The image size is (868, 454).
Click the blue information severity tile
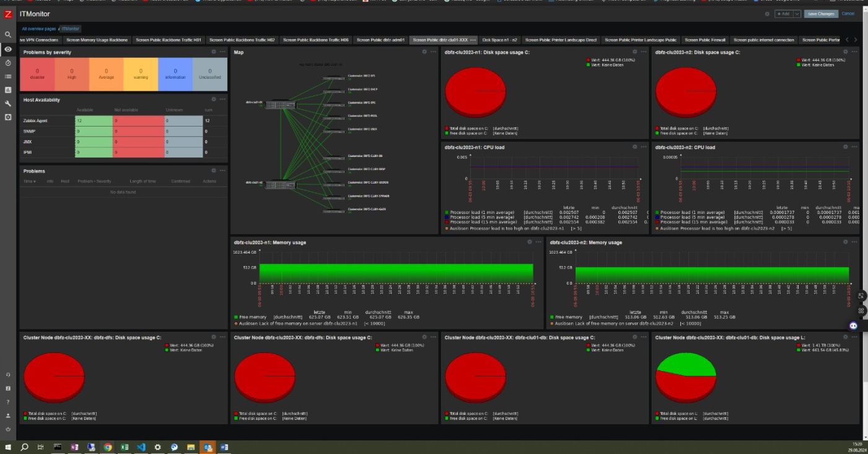[175, 74]
